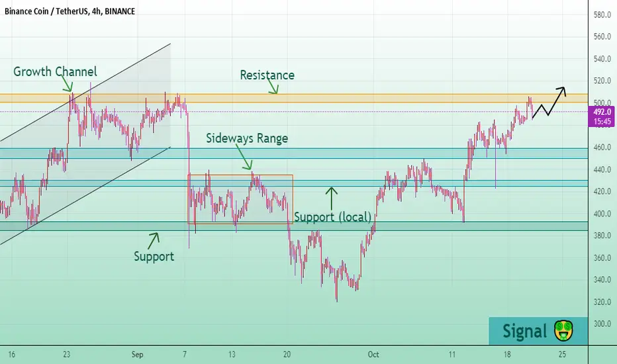The width and height of the screenshot is (617, 364).
Task: Click the 540.0 price axis label
Action: 602,59
